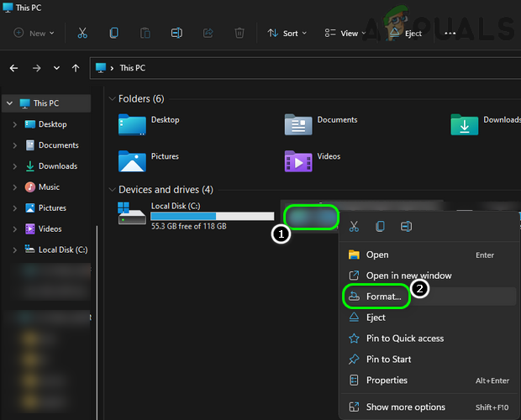Open the Videos folder icon
521x420 pixels.
coord(298,159)
